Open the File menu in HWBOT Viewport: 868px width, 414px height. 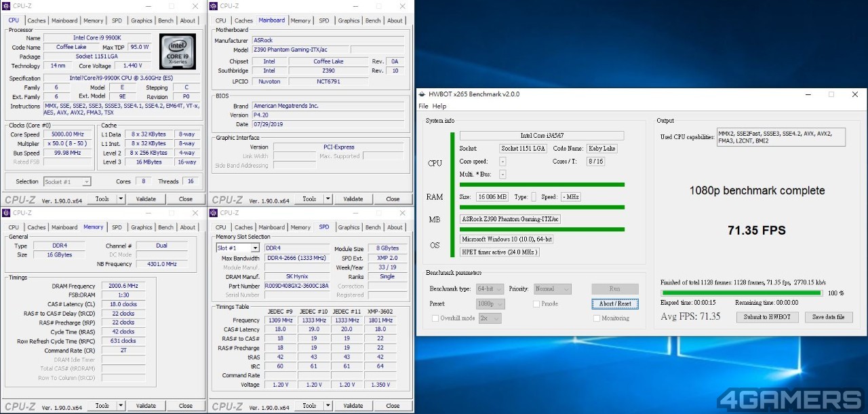coord(423,107)
